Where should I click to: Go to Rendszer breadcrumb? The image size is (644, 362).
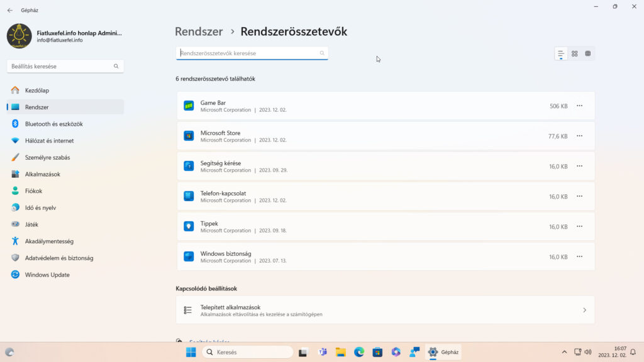click(x=199, y=31)
